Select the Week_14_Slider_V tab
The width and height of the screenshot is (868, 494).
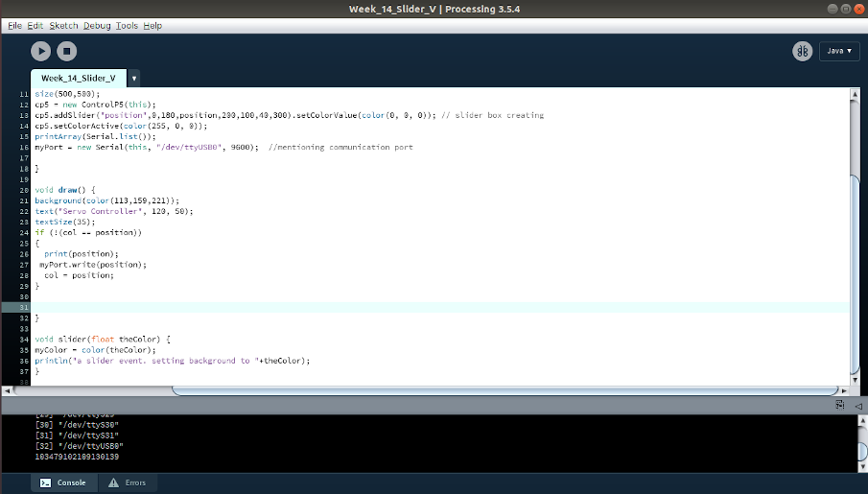(78, 78)
